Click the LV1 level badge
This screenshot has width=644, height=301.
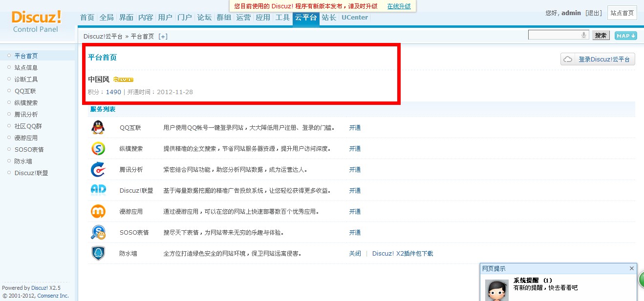[x=123, y=80]
